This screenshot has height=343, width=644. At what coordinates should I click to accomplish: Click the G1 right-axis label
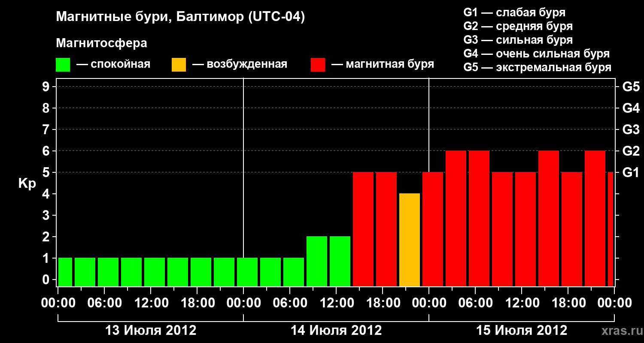tap(631, 172)
